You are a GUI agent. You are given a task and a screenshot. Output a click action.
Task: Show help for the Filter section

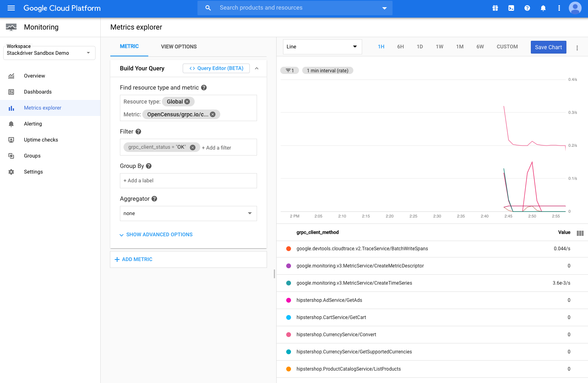[x=138, y=132]
